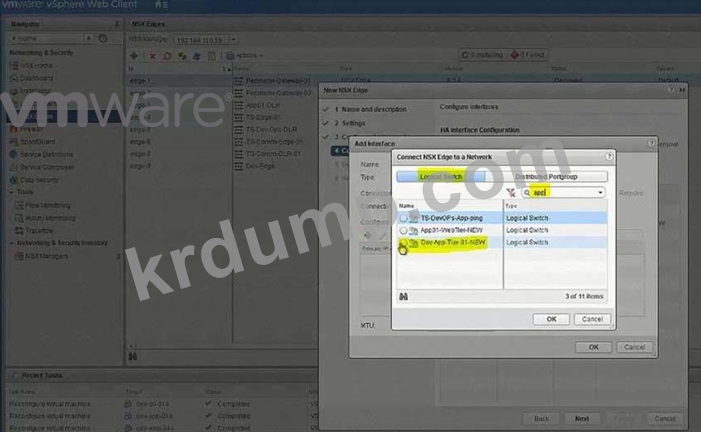Screen dimensions: 701x432
Task: Sort by Name column in network list
Action: click(450, 206)
